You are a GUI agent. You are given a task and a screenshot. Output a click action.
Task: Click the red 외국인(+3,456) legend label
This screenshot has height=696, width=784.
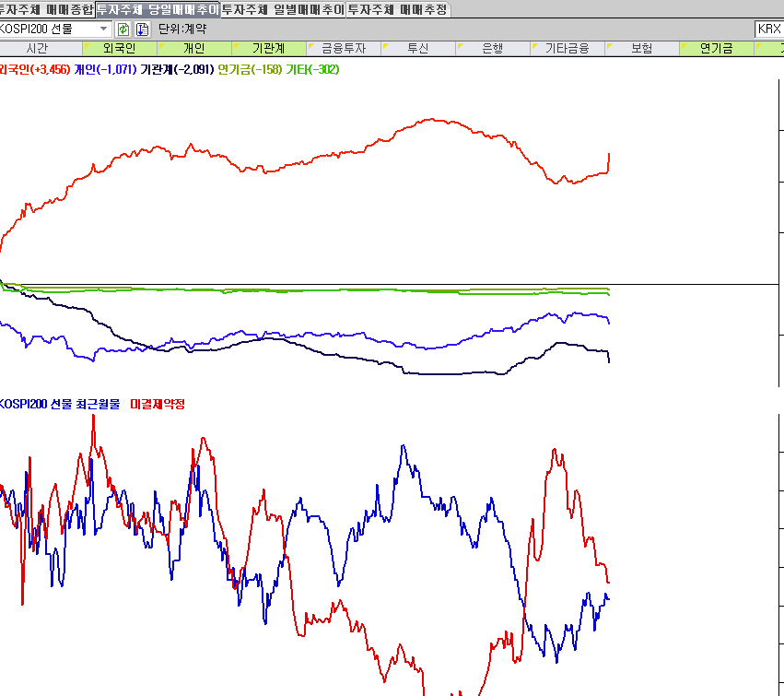tap(35, 69)
